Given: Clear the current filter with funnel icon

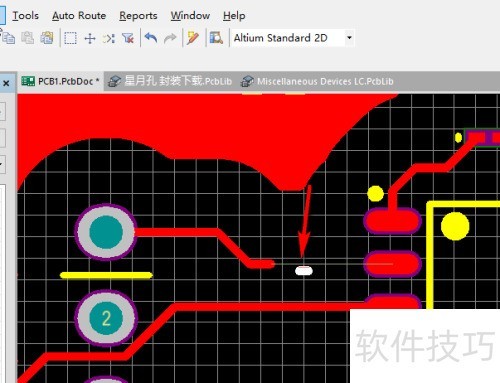Looking at the screenshot, I should coord(128,38).
